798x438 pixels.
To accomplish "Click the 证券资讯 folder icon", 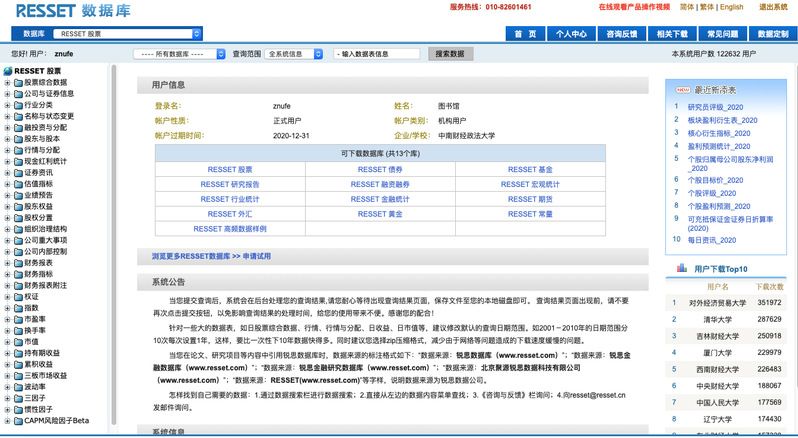I will pyautogui.click(x=18, y=173).
